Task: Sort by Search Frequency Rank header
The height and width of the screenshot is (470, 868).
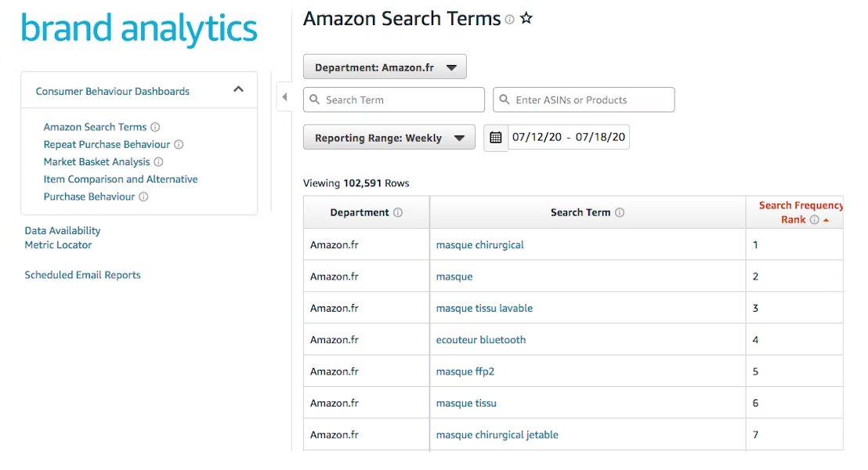Action: [794, 212]
